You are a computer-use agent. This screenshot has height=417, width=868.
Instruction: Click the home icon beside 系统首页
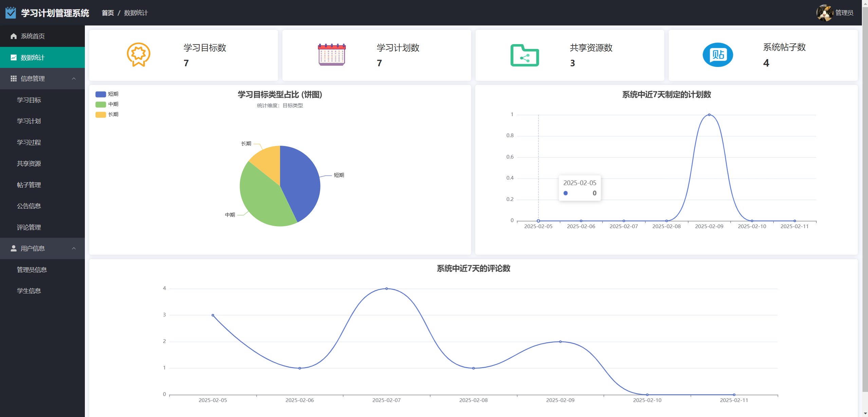click(x=14, y=36)
